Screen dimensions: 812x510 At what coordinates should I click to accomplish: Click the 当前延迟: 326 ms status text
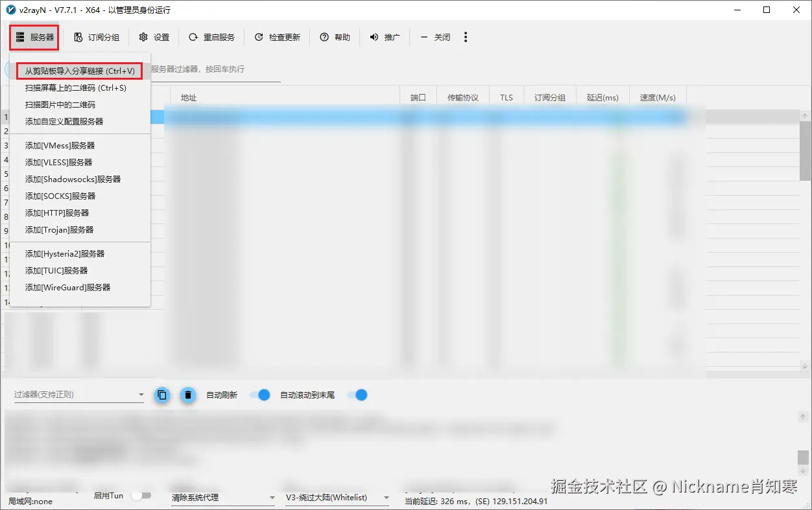click(476, 501)
